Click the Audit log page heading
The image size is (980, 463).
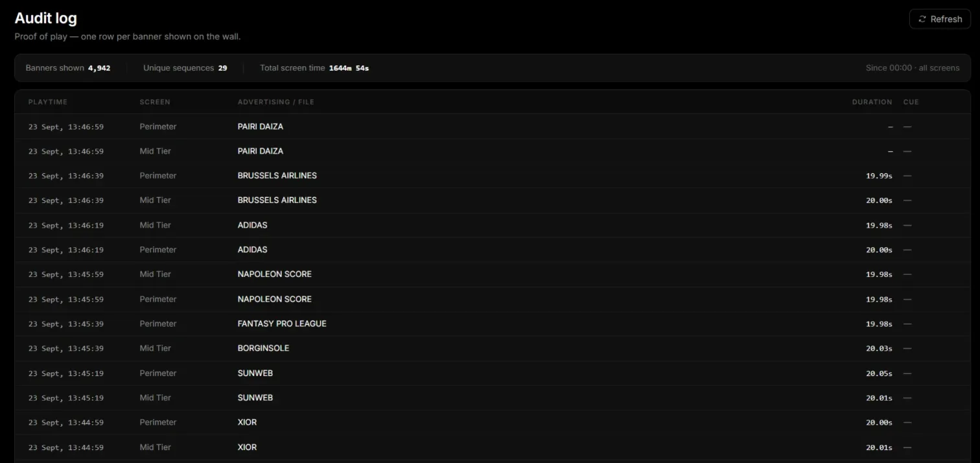pos(45,18)
